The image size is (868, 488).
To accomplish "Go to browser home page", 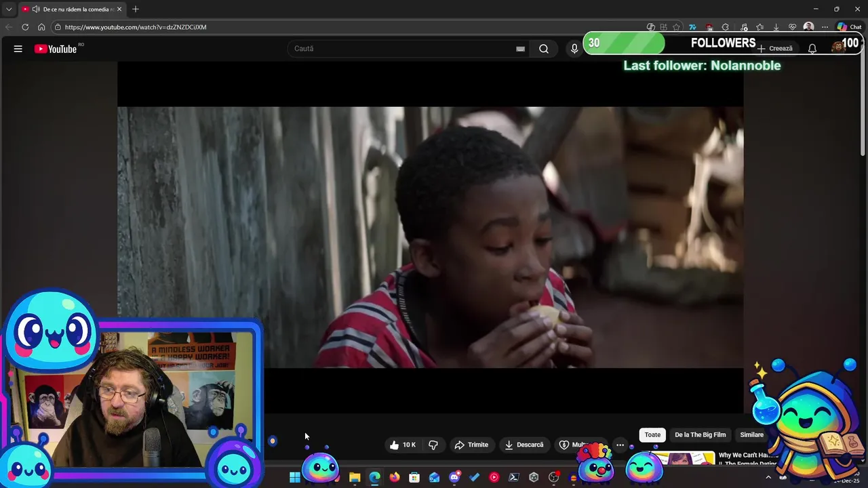I will tap(41, 27).
